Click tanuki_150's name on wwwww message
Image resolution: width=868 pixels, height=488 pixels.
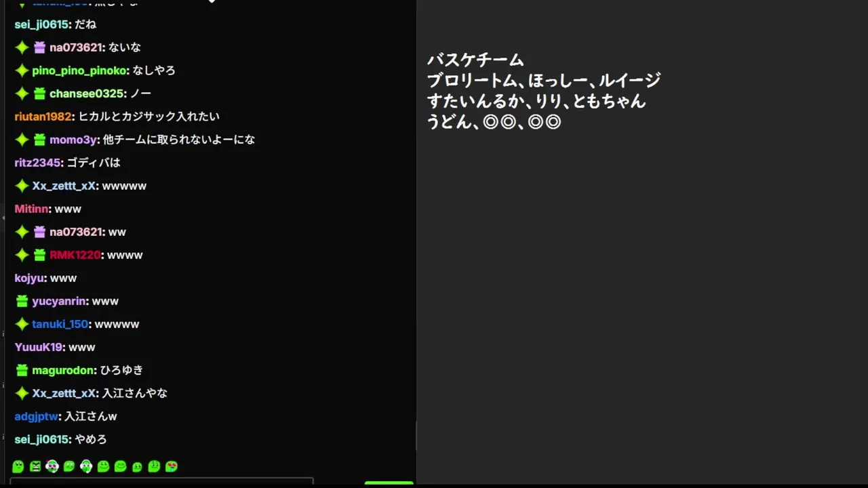pos(60,324)
